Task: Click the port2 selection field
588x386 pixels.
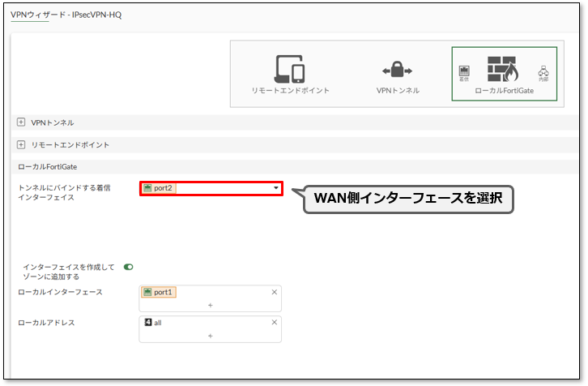Action: (x=211, y=188)
